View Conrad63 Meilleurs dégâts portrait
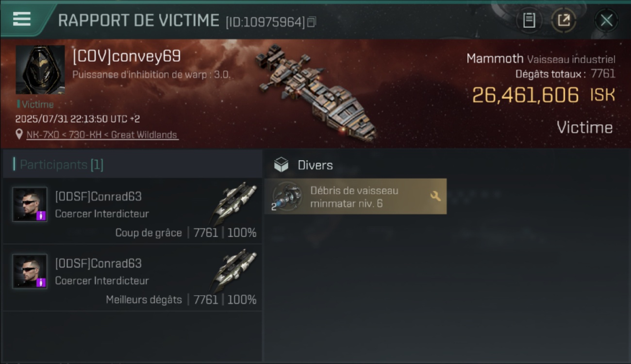This screenshot has height=364, width=631. (30, 271)
